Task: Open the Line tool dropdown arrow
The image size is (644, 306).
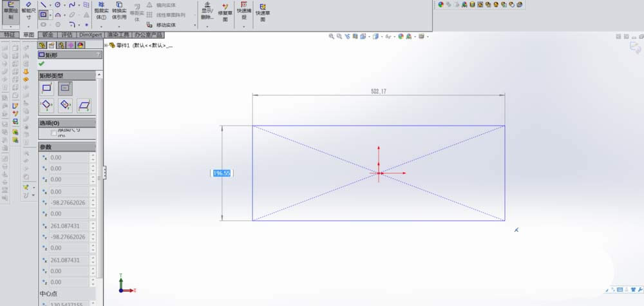Action: pyautogui.click(x=50, y=5)
